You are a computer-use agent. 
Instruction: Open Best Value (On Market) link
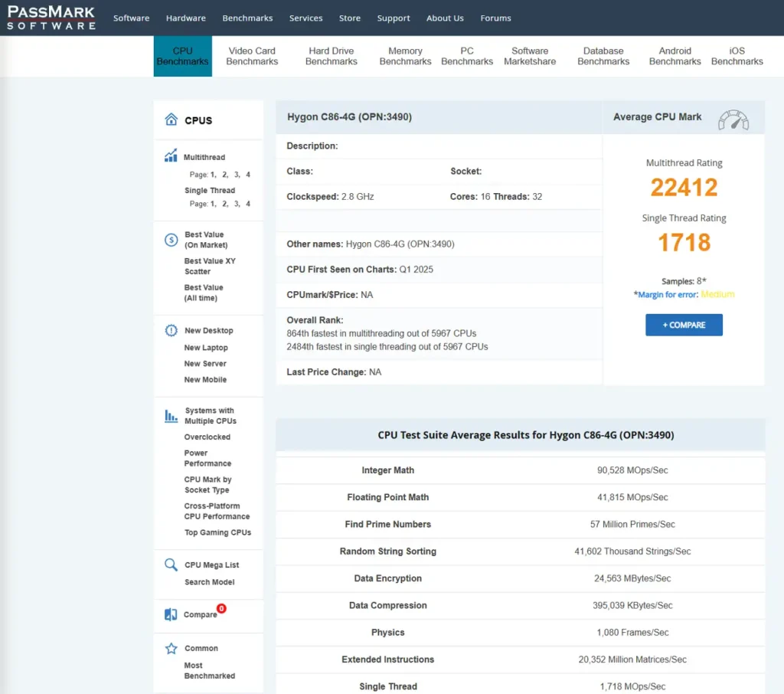coord(205,240)
